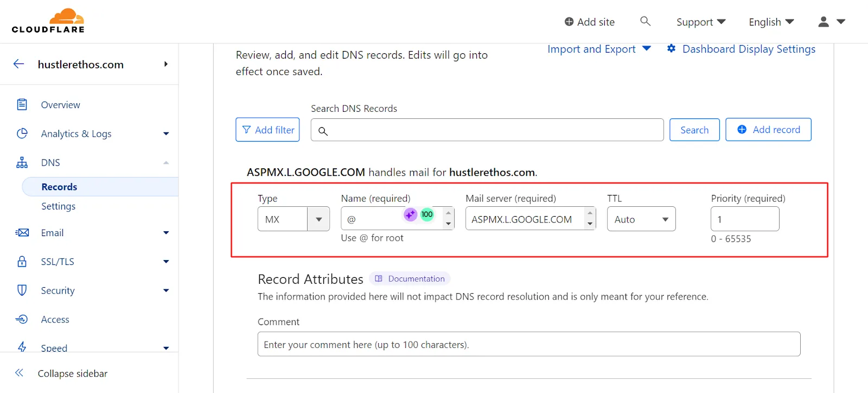
Task: Click the "0 - 65535" priority range text
Action: coord(731,239)
